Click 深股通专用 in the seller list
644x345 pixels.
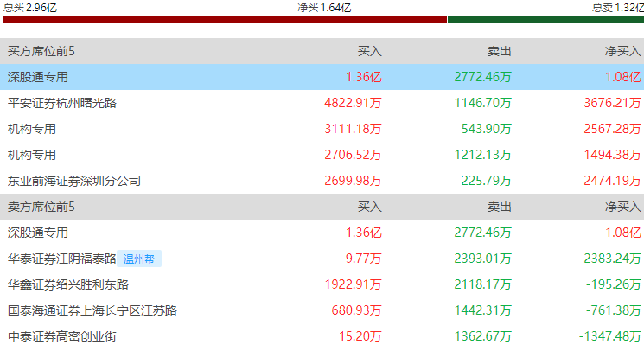(x=38, y=233)
